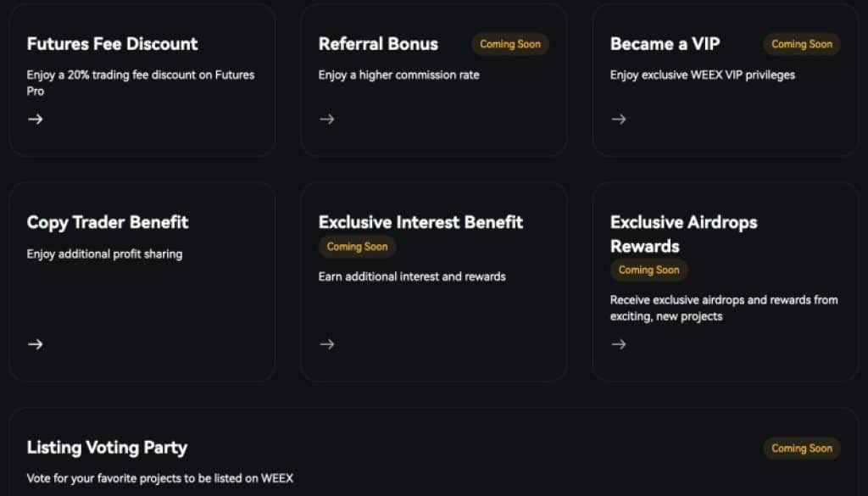Click the Exclusive Interest Benefit arrow icon
The image size is (868, 496).
coord(327,343)
